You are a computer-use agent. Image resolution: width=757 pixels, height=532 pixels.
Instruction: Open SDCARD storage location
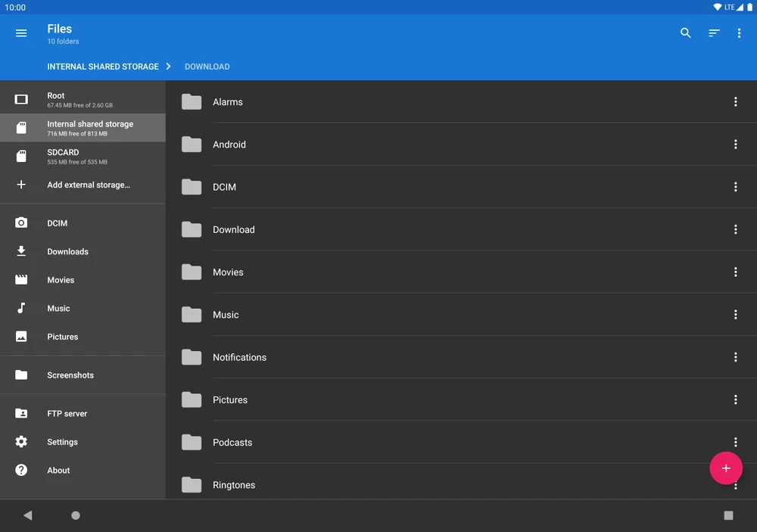click(82, 157)
